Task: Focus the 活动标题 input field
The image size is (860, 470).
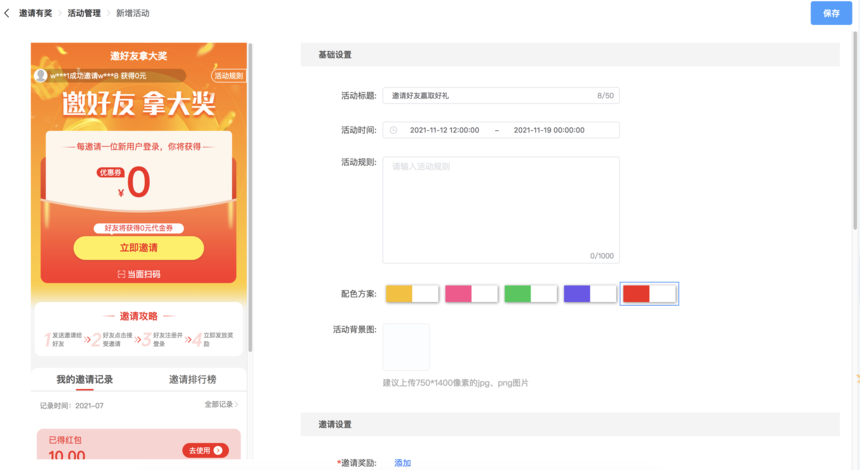Action: (501, 95)
